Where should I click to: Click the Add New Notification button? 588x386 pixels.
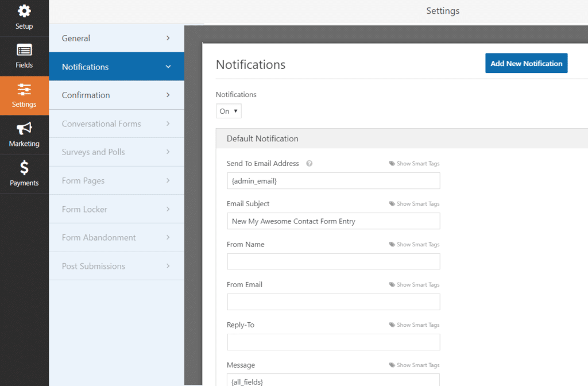point(526,63)
